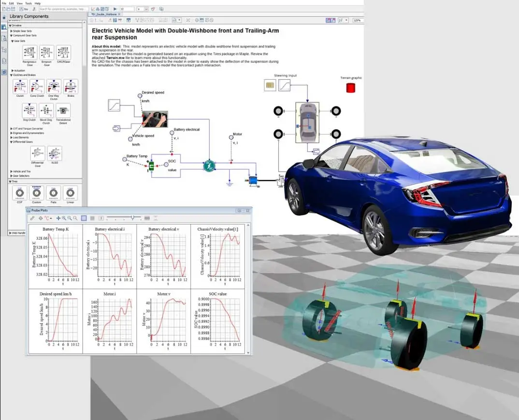
Task: Open the Help menu
Action: tap(37, 3)
